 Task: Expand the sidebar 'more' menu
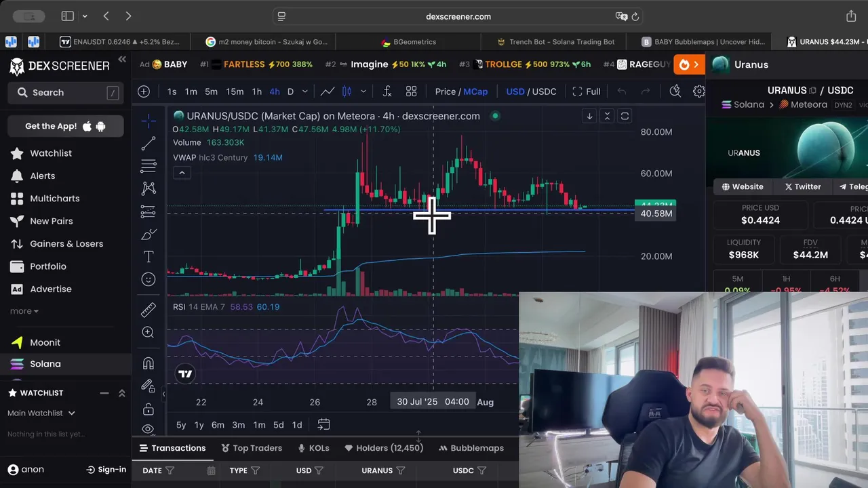click(x=24, y=311)
